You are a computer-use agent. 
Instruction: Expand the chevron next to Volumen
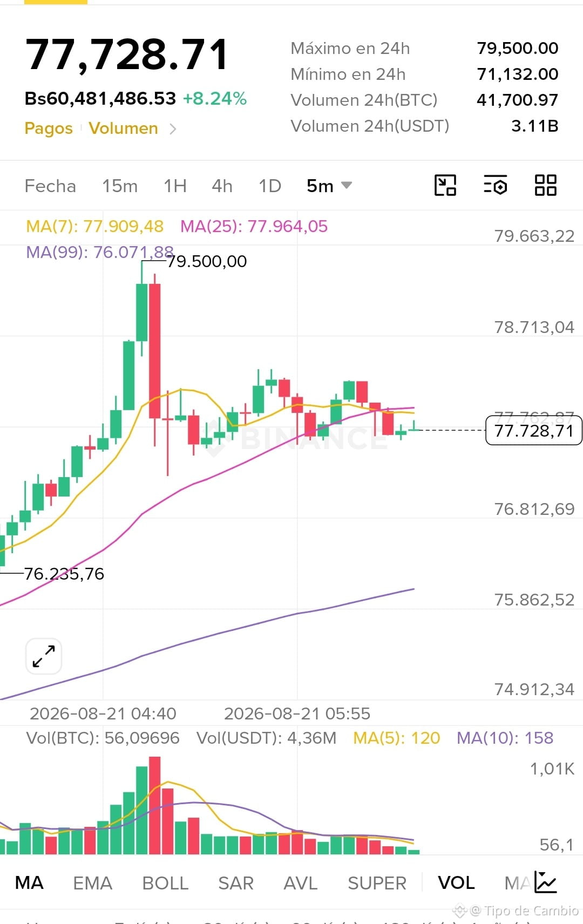[173, 128]
